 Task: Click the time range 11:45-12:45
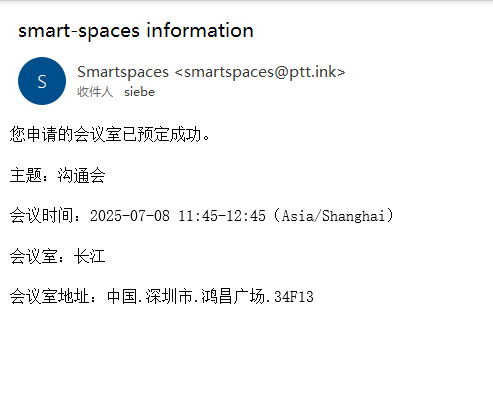pyautogui.click(x=222, y=216)
